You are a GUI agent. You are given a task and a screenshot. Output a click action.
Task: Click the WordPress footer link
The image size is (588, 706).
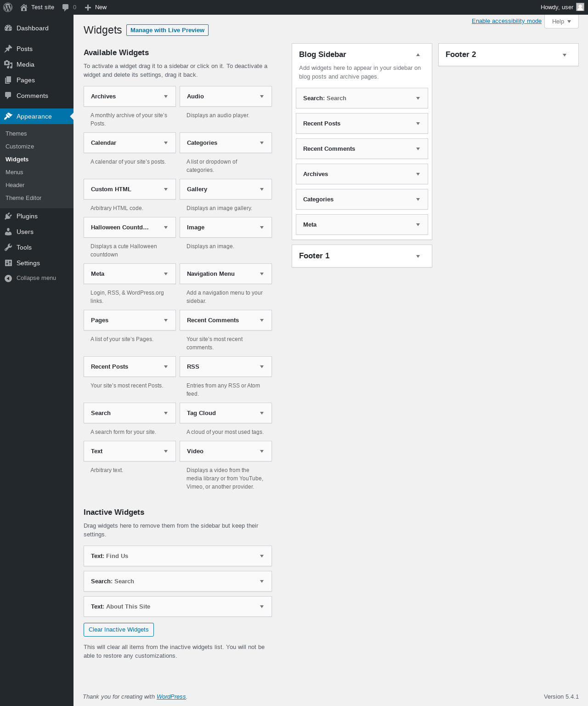pyautogui.click(x=171, y=697)
